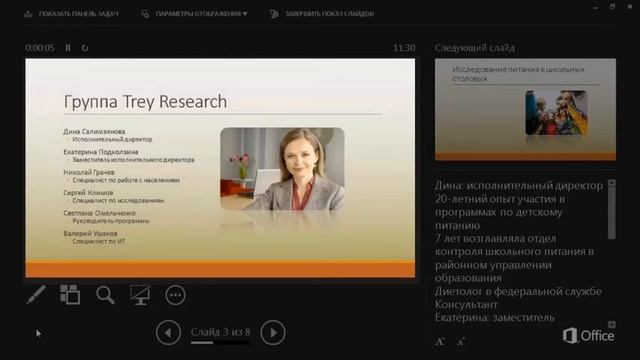640x360 pixels.
Task: Advance to the next slide
Action: (x=273, y=333)
